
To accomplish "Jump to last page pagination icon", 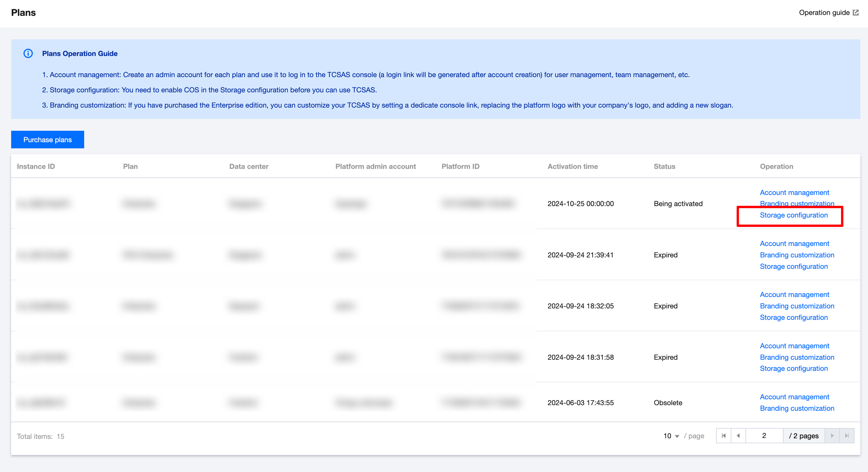I will click(847, 436).
